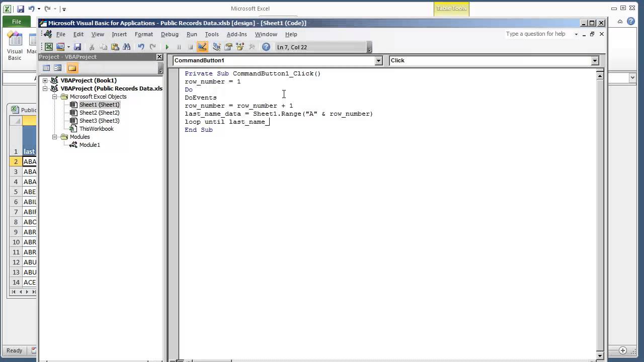Viewport: 644px width, 362px height.
Task: Open Visual Basic Help question icon
Action: coord(266,47)
